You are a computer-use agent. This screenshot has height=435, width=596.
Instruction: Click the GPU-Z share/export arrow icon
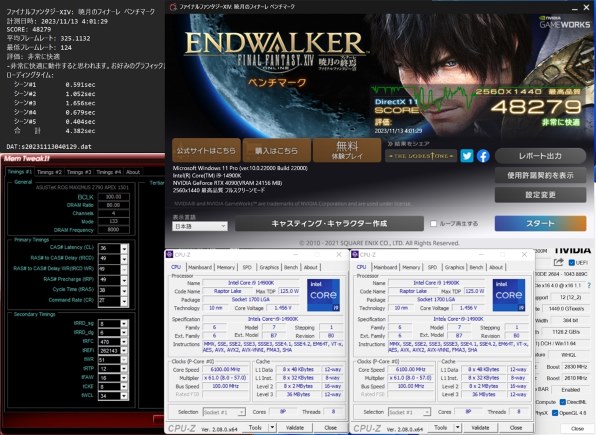tap(558, 262)
